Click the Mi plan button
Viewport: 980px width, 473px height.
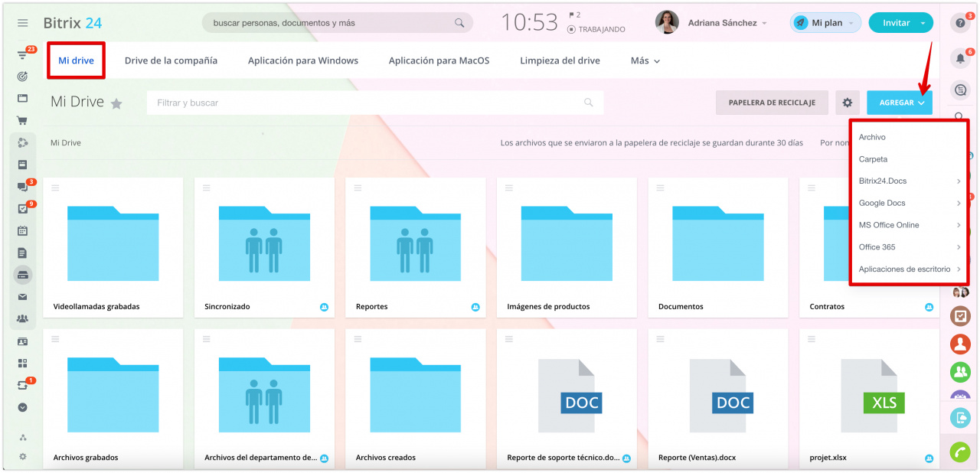826,23
